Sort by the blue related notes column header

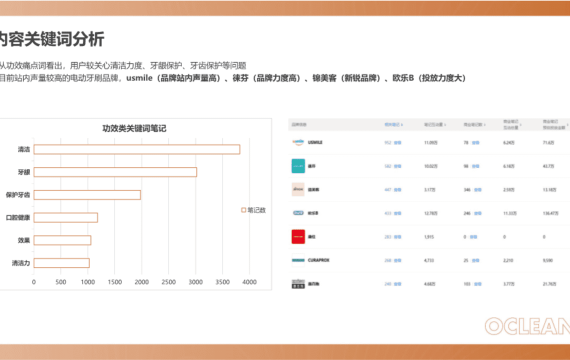click(394, 125)
